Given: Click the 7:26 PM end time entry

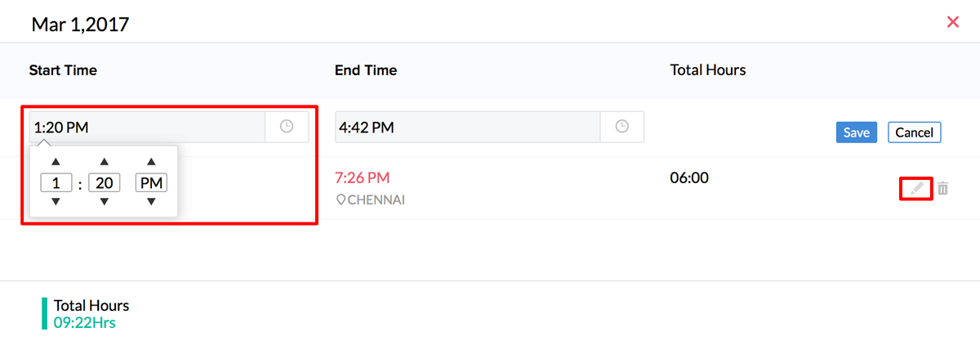Looking at the screenshot, I should [x=363, y=177].
